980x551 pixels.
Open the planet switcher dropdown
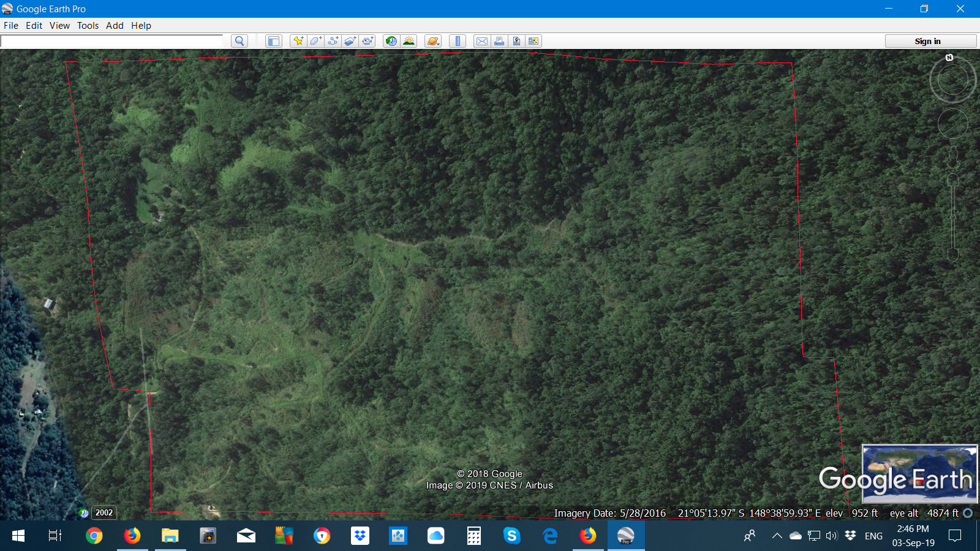pos(433,41)
